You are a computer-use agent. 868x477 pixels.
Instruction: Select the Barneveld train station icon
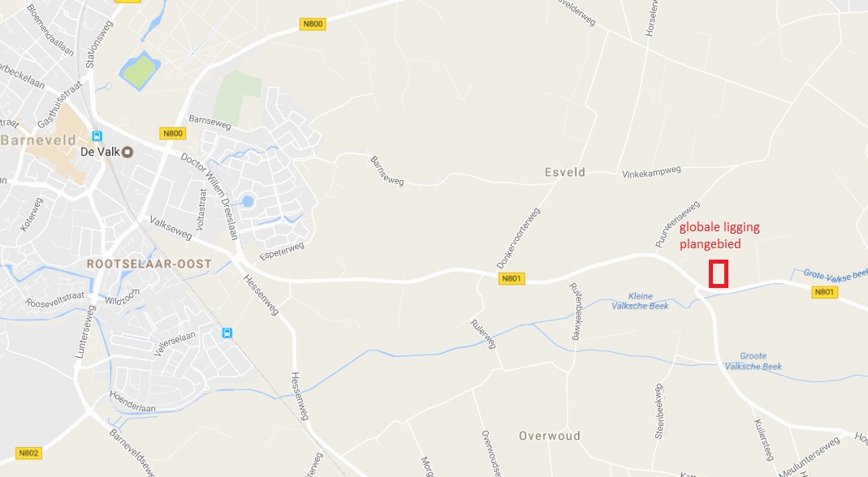tap(97, 135)
